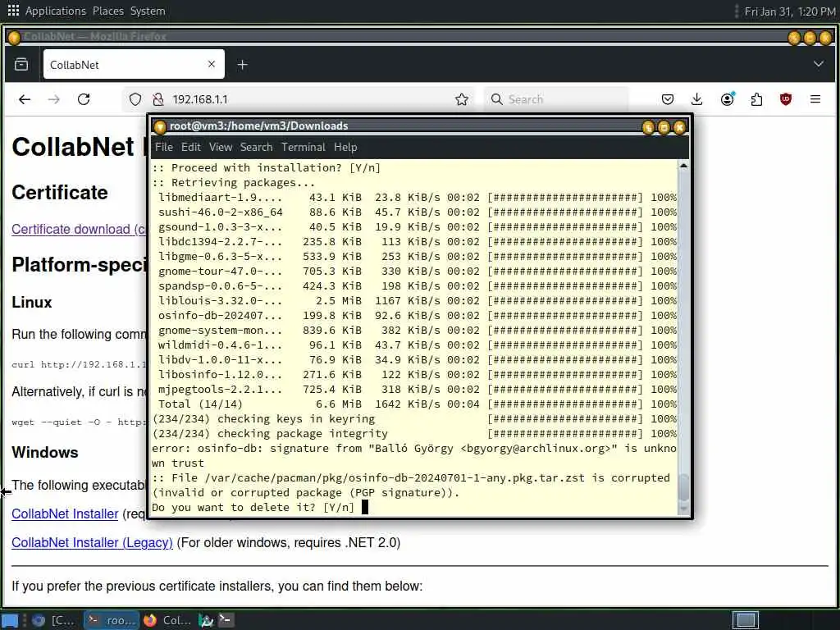Switch to the '[C...' taskbar window

coord(53,620)
